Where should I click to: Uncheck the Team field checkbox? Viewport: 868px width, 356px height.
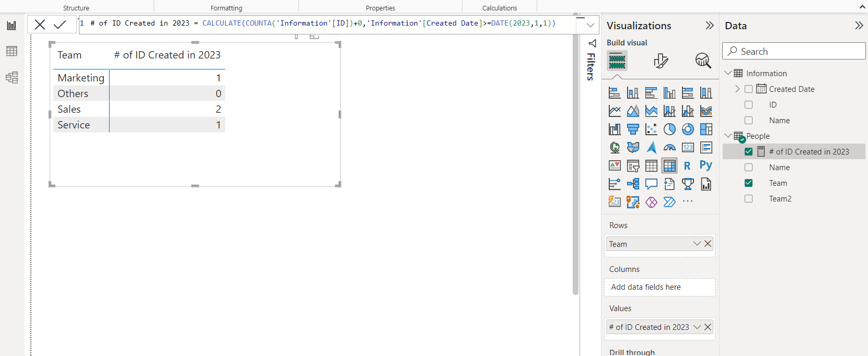pyautogui.click(x=748, y=183)
